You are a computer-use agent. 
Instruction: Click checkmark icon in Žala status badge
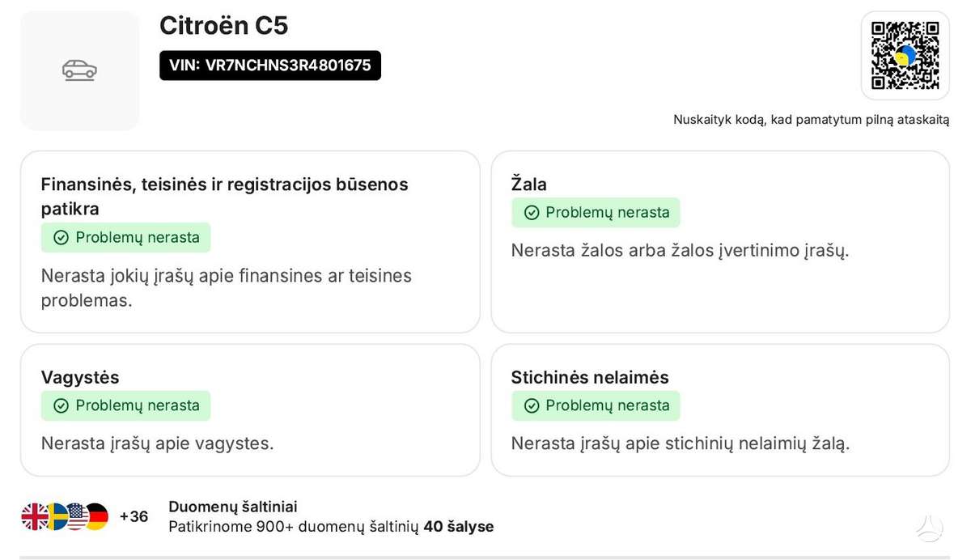532,213
